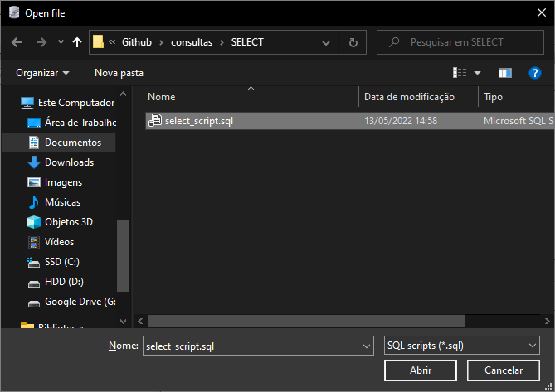The height and width of the screenshot is (392, 555).
Task: Focus the Pesquisar em SELECT search box
Action: click(x=460, y=42)
